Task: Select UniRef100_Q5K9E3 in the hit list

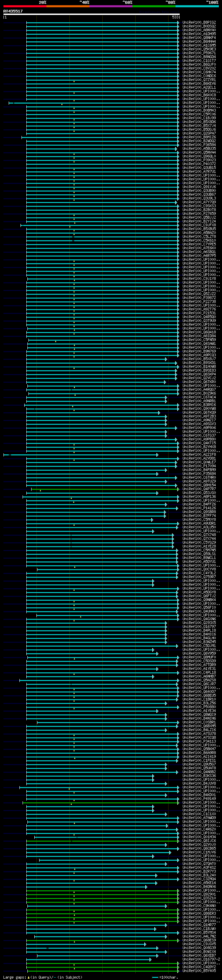Action: [199, 49]
